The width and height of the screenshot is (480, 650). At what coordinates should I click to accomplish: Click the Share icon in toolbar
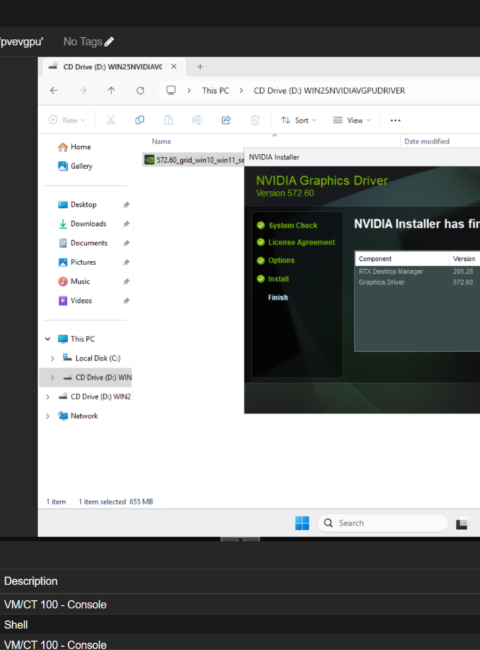coord(226,120)
